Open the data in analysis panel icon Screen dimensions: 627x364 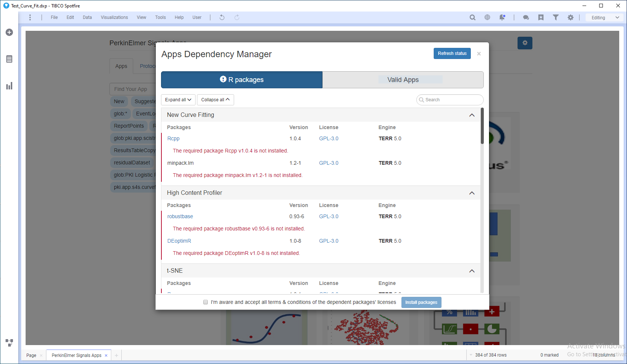click(x=9, y=59)
